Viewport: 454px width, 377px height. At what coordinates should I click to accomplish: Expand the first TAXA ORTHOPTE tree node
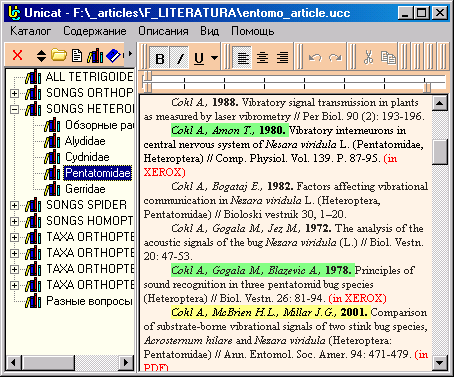14,237
